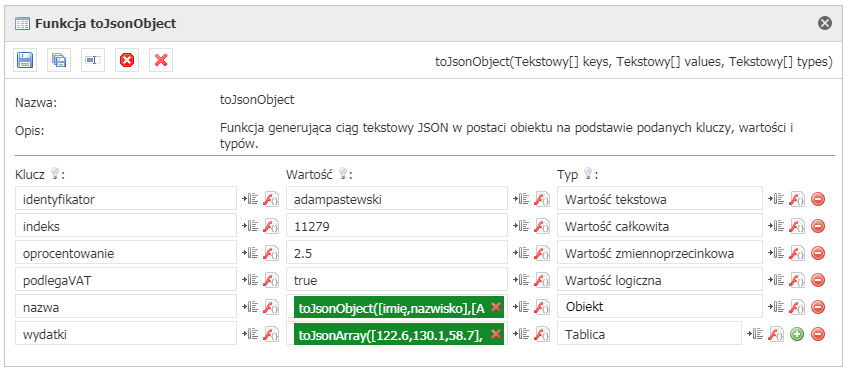The width and height of the screenshot is (848, 371).
Task: Save the function with the floppy disk icon
Action: coord(25,60)
